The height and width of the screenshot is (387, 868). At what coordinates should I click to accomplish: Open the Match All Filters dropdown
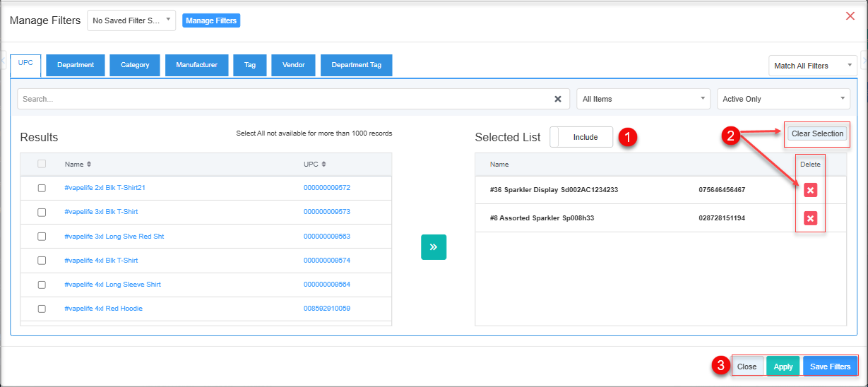(811, 66)
